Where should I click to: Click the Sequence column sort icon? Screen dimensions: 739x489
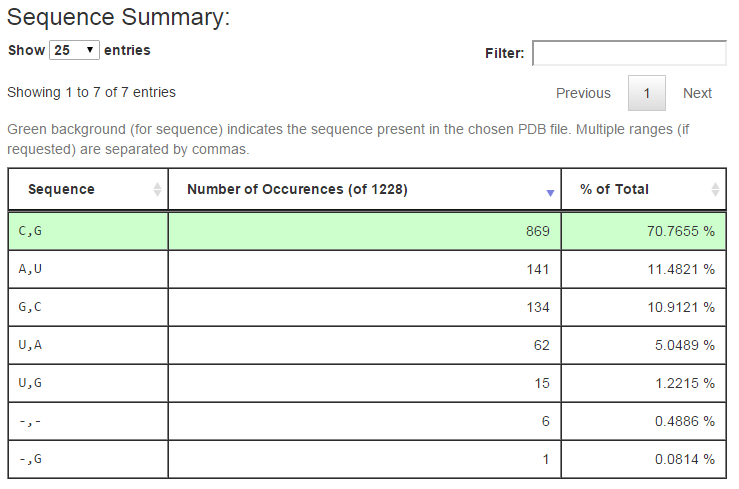(157, 190)
